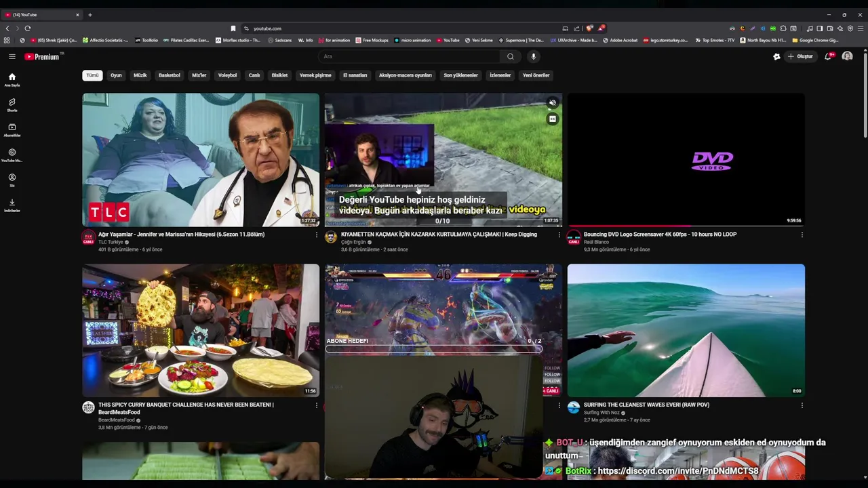Click the Oluştur create button
Image resolution: width=868 pixels, height=488 pixels.
tap(800, 56)
